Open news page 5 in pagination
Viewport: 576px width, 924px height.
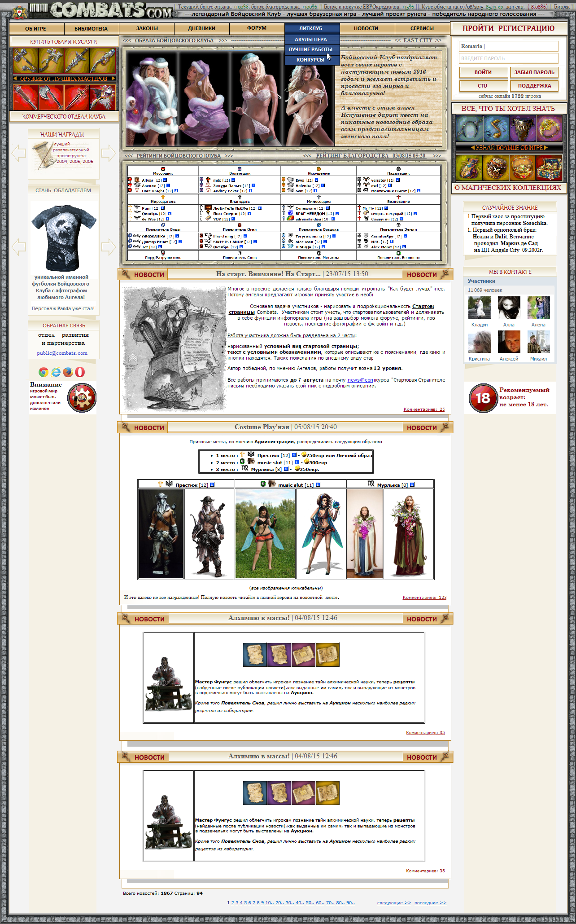point(245,903)
